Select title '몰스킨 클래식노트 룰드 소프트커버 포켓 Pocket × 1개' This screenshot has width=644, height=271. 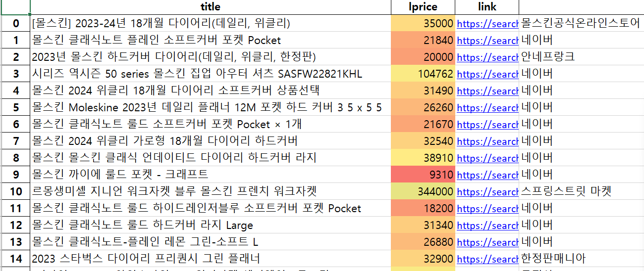[211, 124]
